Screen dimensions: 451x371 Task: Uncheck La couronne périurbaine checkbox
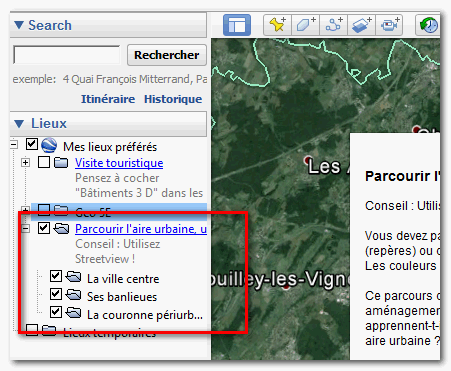pos(56,312)
